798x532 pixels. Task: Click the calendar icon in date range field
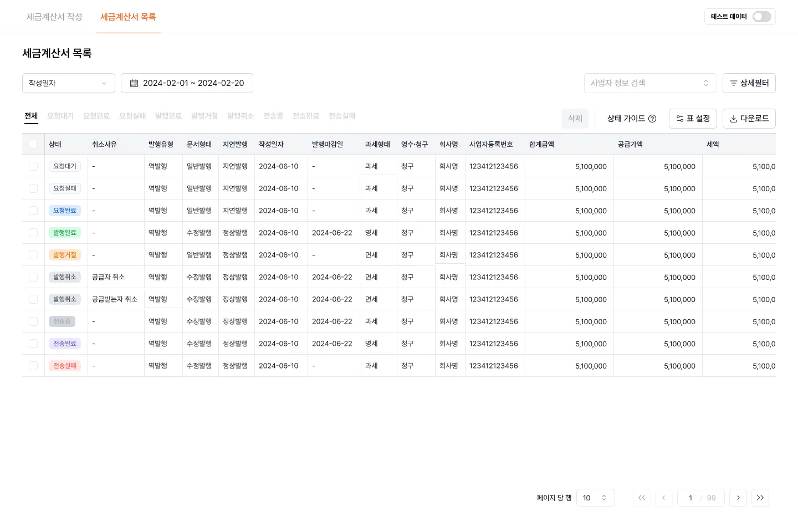coord(134,83)
